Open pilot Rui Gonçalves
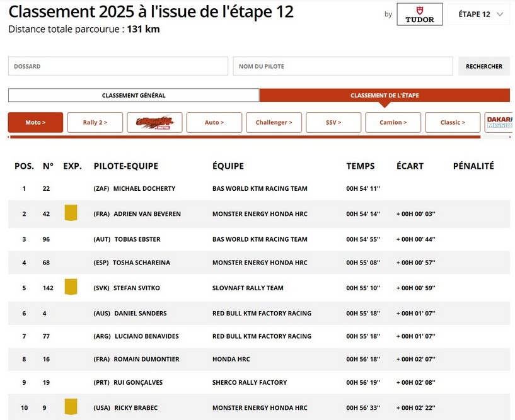Viewport: 515px width, 420px height. [138, 383]
